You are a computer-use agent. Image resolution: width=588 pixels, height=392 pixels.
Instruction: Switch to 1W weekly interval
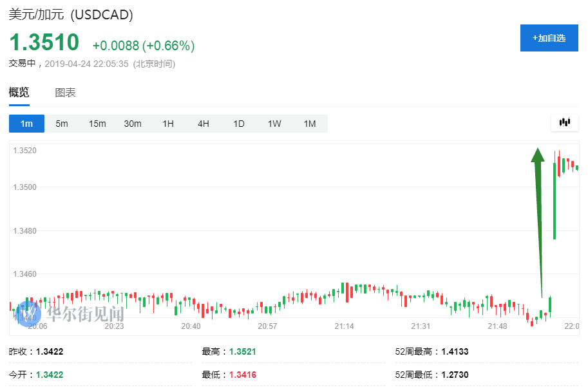point(274,124)
